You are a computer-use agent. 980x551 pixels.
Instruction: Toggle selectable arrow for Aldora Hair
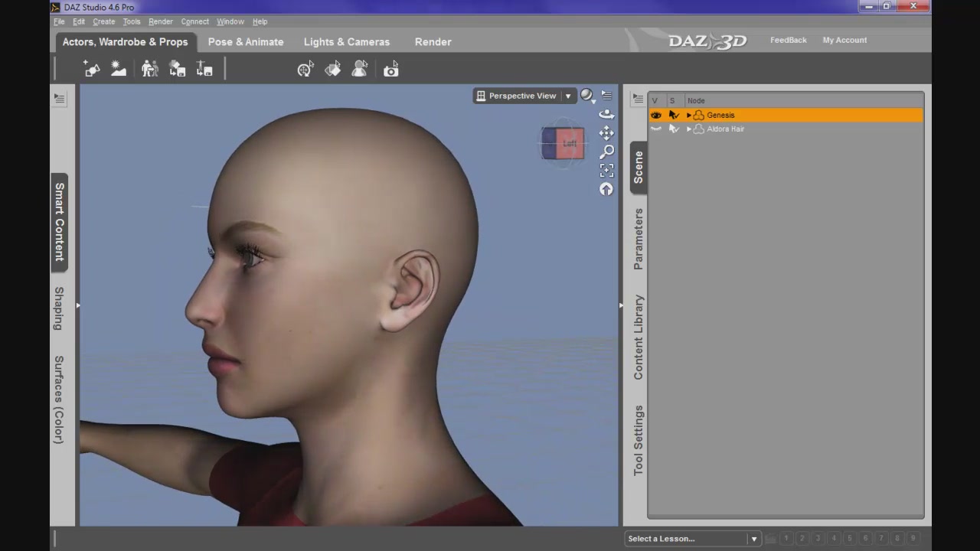click(x=674, y=129)
